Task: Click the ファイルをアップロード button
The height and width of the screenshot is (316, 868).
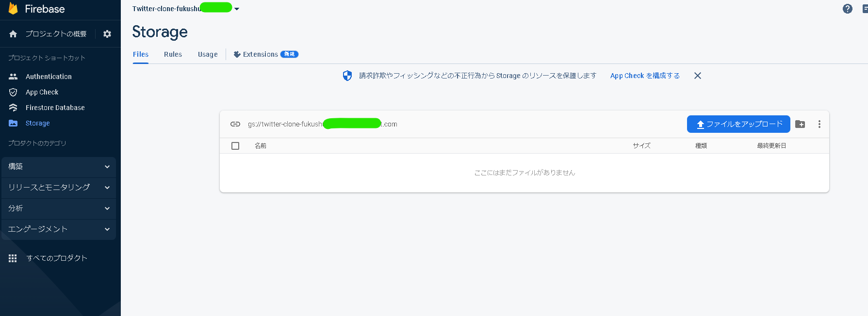Action: [738, 124]
